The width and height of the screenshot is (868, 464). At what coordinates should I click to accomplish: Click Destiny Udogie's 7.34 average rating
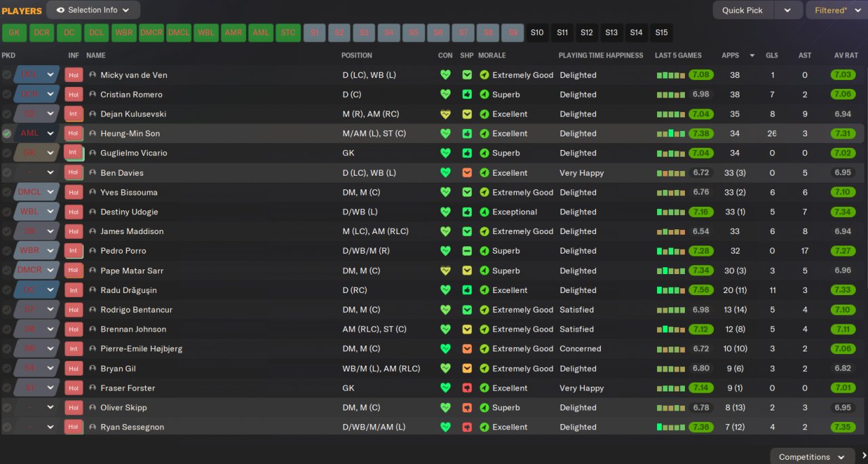(844, 212)
